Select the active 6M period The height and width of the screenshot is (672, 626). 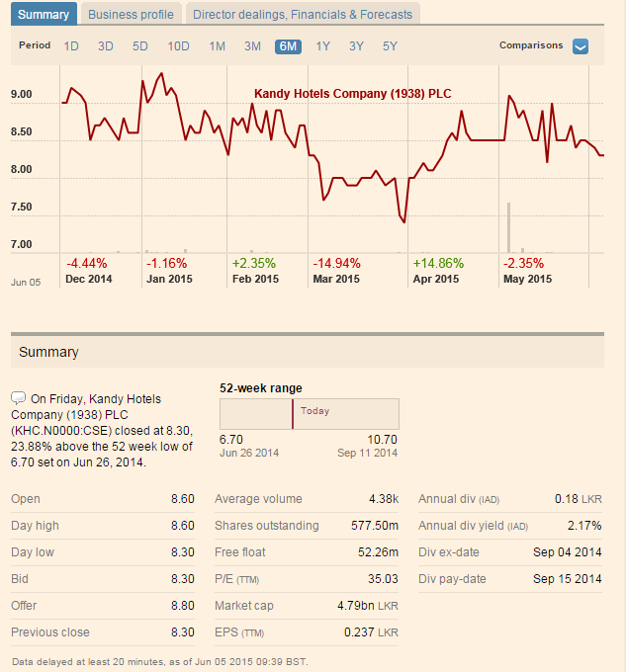288,46
